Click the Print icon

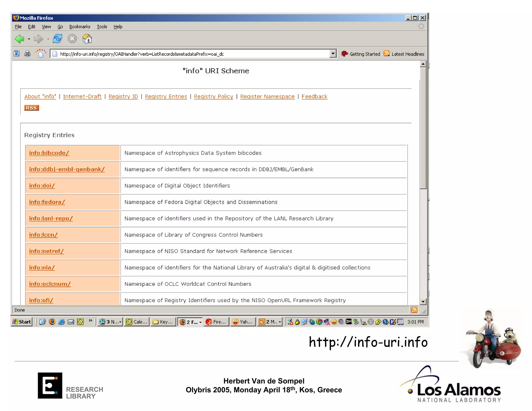click(27, 54)
